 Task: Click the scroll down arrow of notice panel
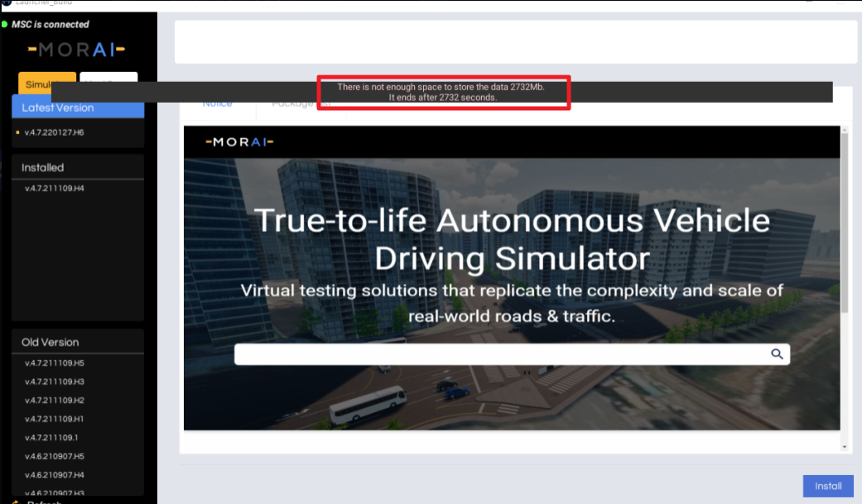click(x=845, y=447)
